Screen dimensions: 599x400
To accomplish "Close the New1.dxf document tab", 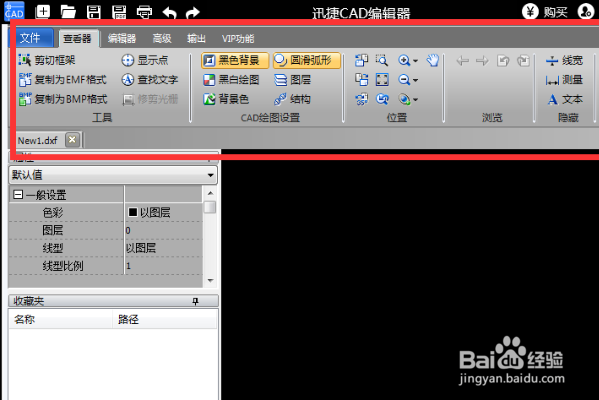I will [72, 140].
